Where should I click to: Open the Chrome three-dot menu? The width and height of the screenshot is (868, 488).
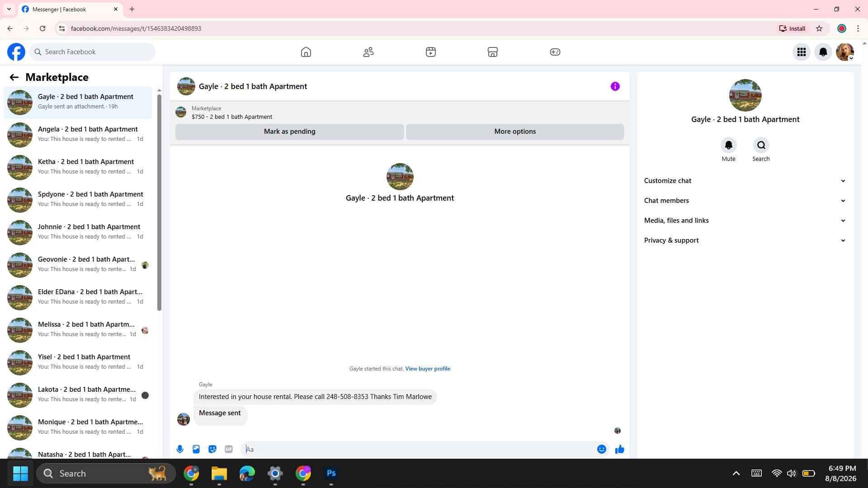858,28
